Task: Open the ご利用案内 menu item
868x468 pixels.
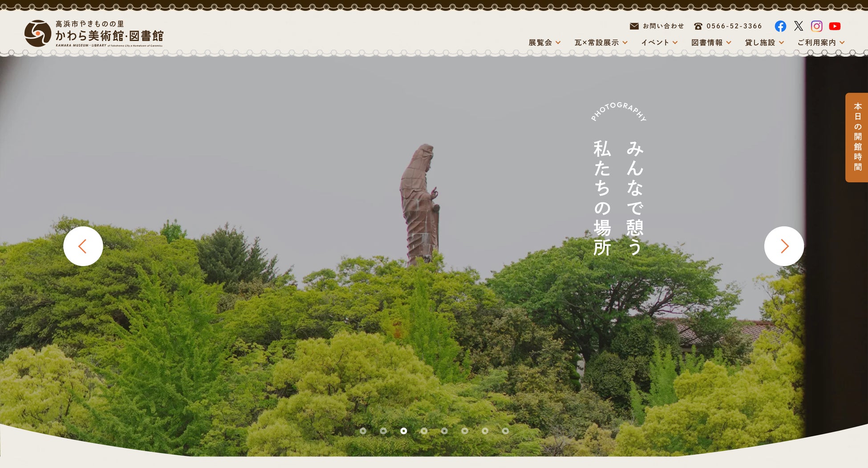Action: point(817,43)
